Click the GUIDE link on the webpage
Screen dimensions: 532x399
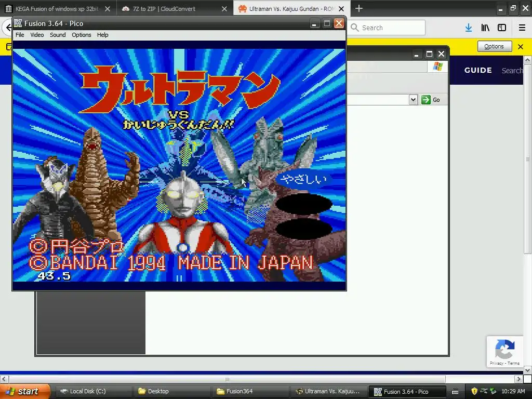[478, 70]
